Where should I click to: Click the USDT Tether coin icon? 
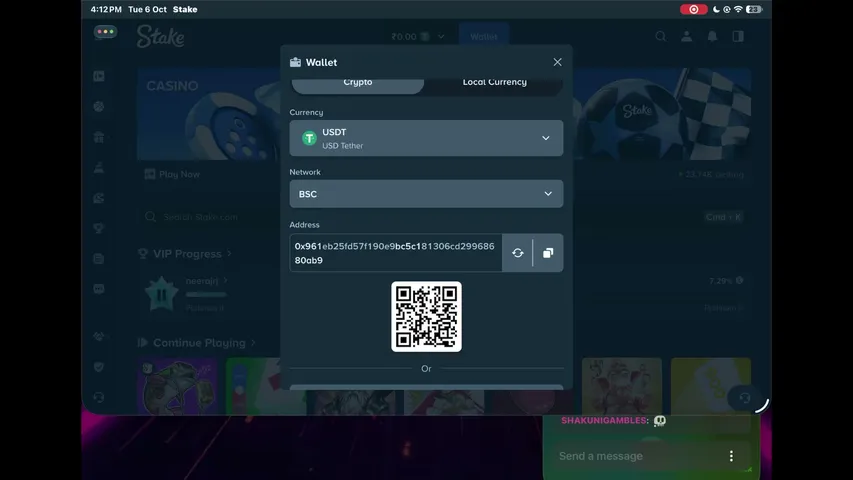click(x=309, y=138)
